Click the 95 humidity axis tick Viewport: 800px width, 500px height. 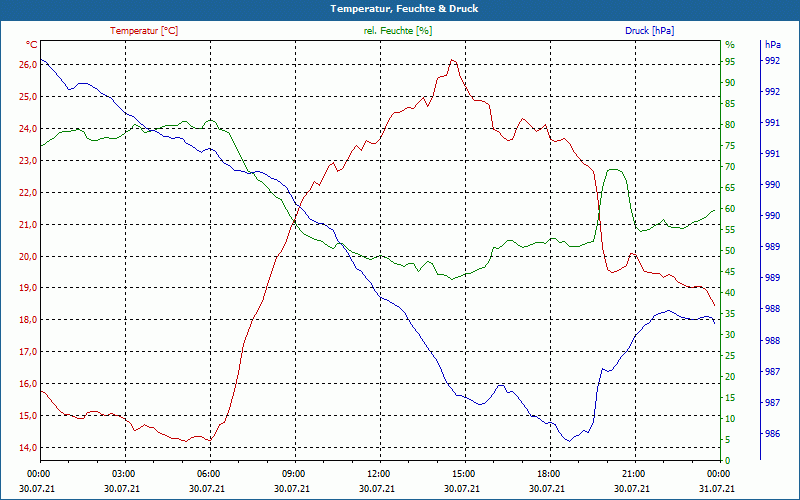pos(730,61)
